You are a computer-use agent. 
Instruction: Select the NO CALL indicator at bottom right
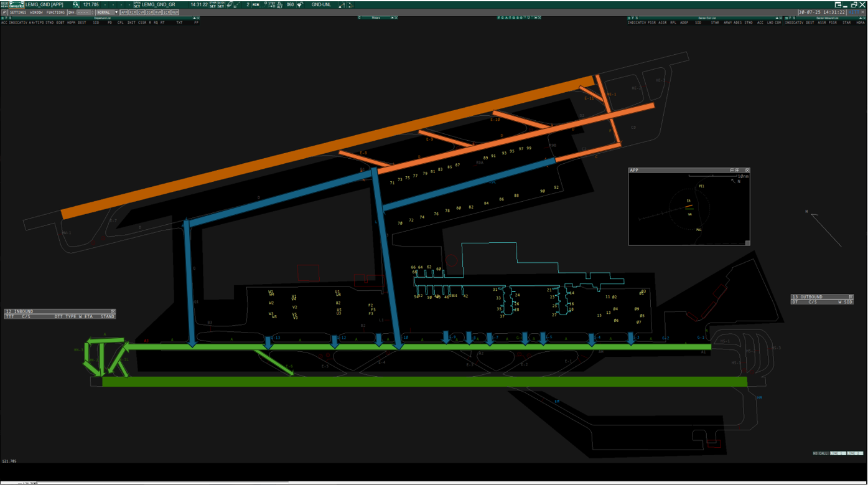point(821,453)
